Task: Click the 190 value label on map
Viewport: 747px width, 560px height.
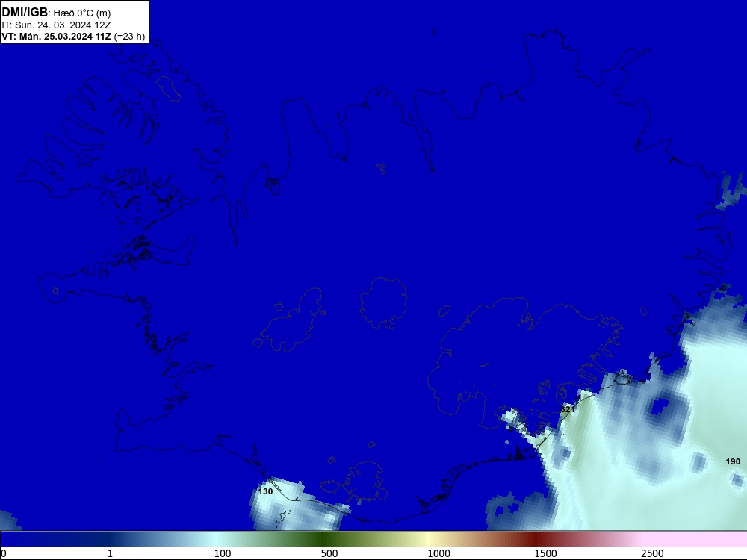Action: click(x=733, y=461)
